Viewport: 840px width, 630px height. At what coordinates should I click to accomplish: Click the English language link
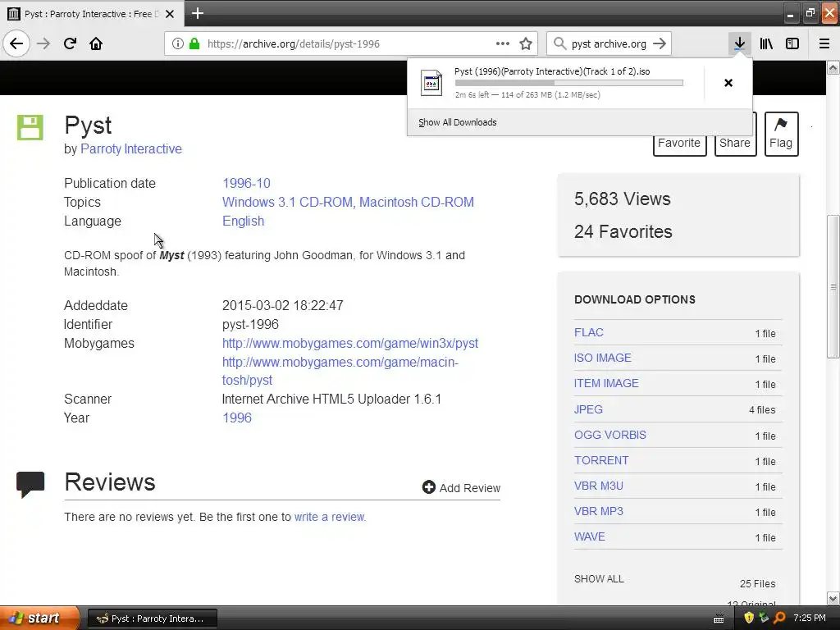pos(243,221)
